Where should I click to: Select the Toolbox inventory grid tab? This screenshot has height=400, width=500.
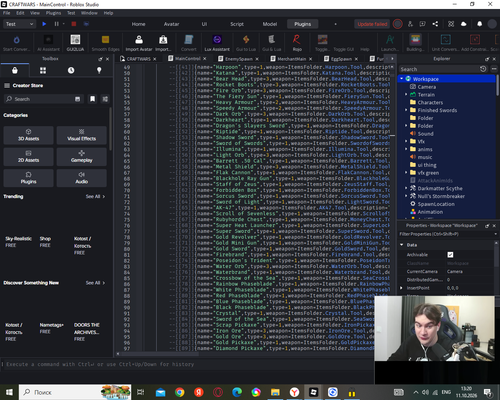coord(43,70)
